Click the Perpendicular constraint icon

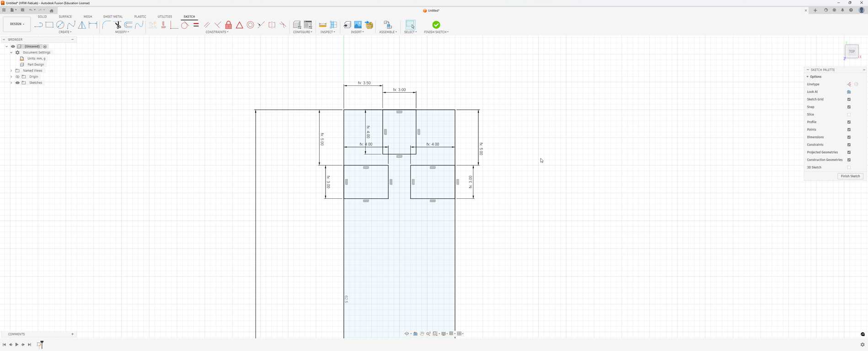coord(218,25)
